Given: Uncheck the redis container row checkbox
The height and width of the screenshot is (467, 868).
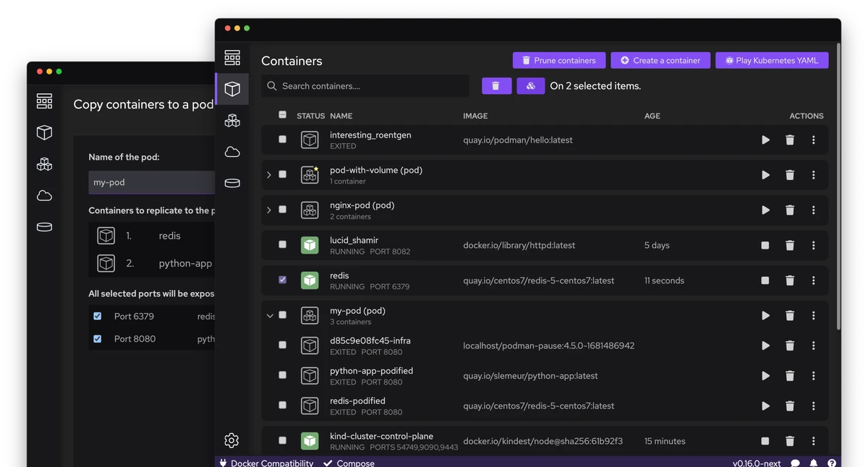Looking at the screenshot, I should point(281,280).
